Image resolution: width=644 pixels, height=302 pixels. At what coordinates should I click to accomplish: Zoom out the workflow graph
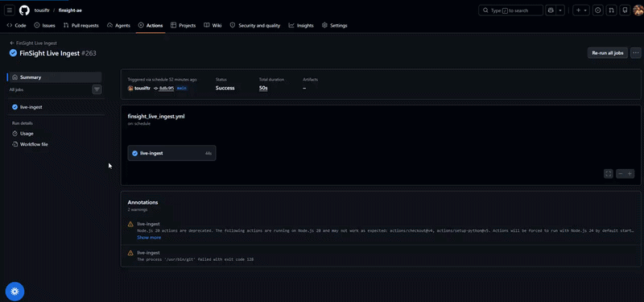pyautogui.click(x=621, y=174)
